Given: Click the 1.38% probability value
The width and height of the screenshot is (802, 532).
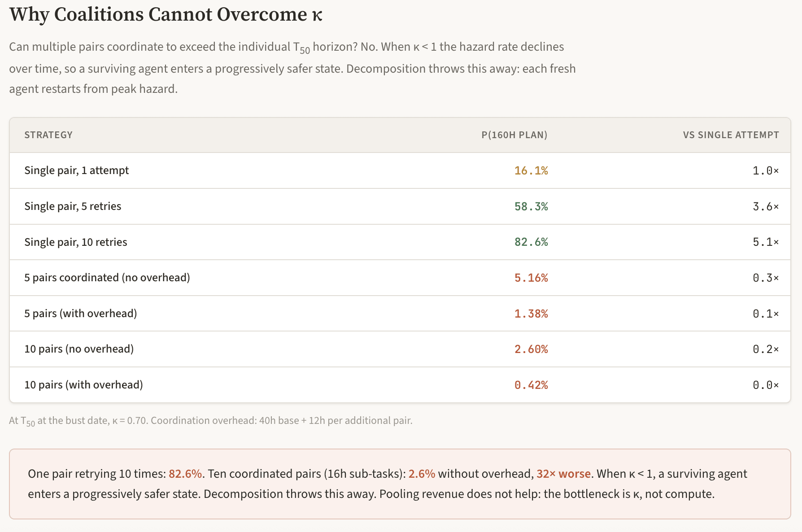Looking at the screenshot, I should click(x=531, y=314).
